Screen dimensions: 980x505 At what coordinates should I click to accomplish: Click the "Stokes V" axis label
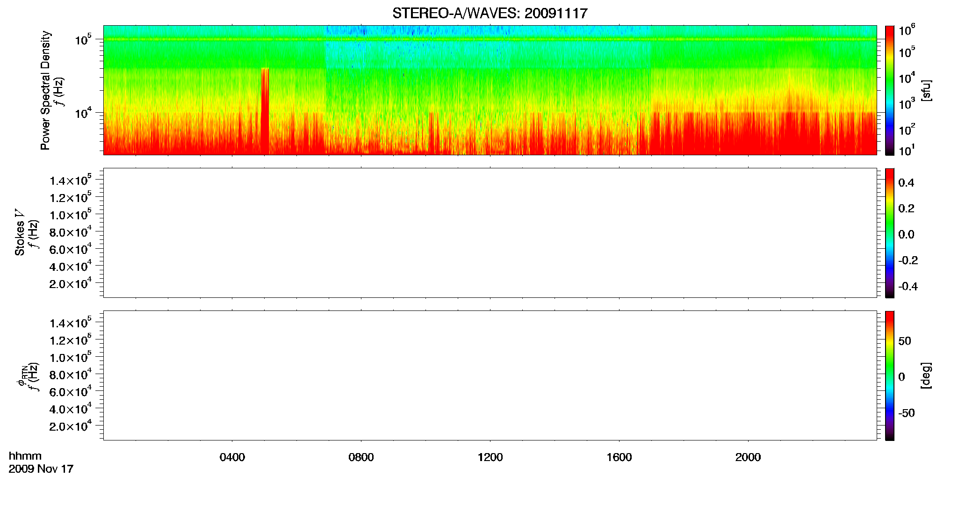coord(20,232)
